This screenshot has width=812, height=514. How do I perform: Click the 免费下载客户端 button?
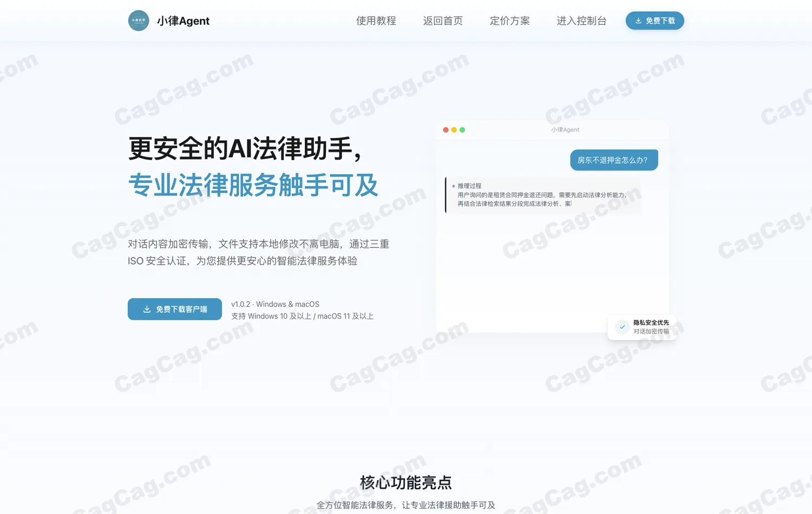[175, 309]
